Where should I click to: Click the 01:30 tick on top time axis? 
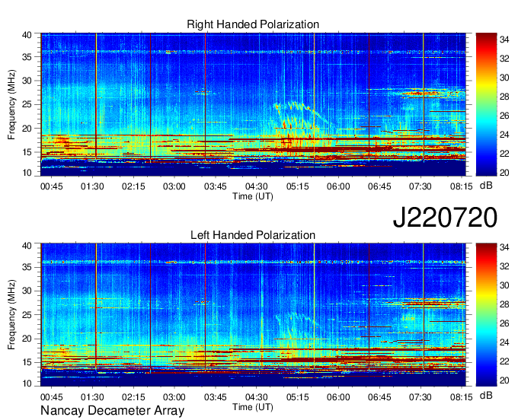92,186
